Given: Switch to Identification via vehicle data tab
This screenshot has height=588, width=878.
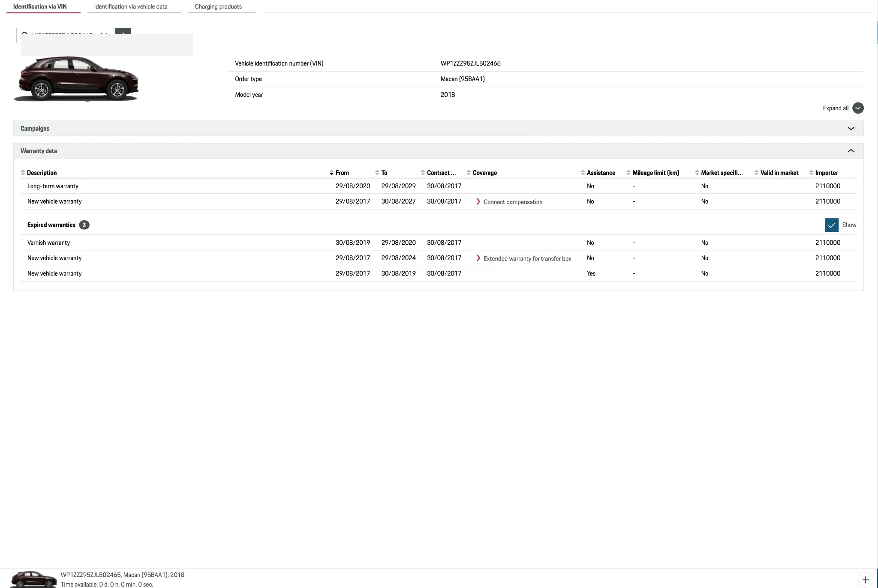Looking at the screenshot, I should click(131, 6).
